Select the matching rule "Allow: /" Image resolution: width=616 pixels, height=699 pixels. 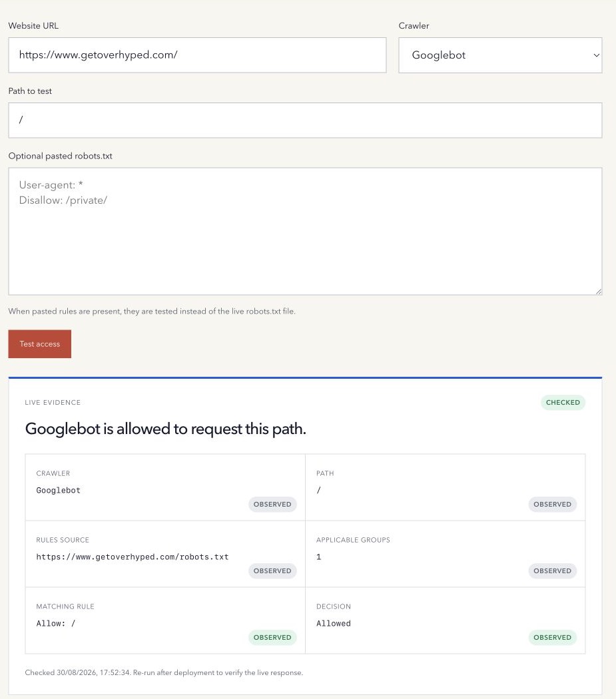tap(56, 623)
